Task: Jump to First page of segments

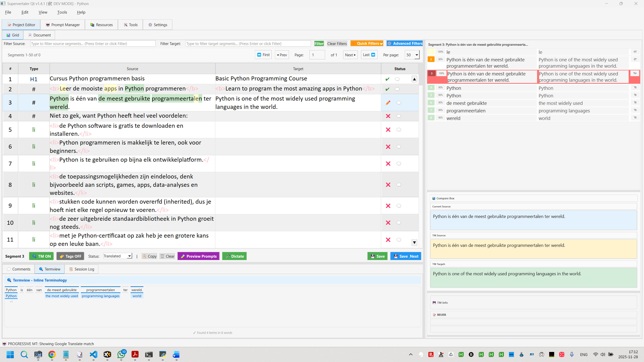Action: point(263,55)
